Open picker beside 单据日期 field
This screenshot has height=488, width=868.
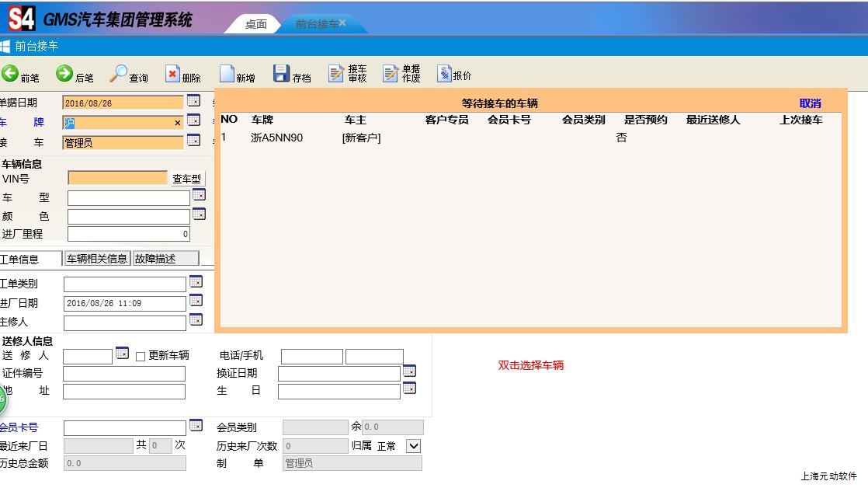194,101
